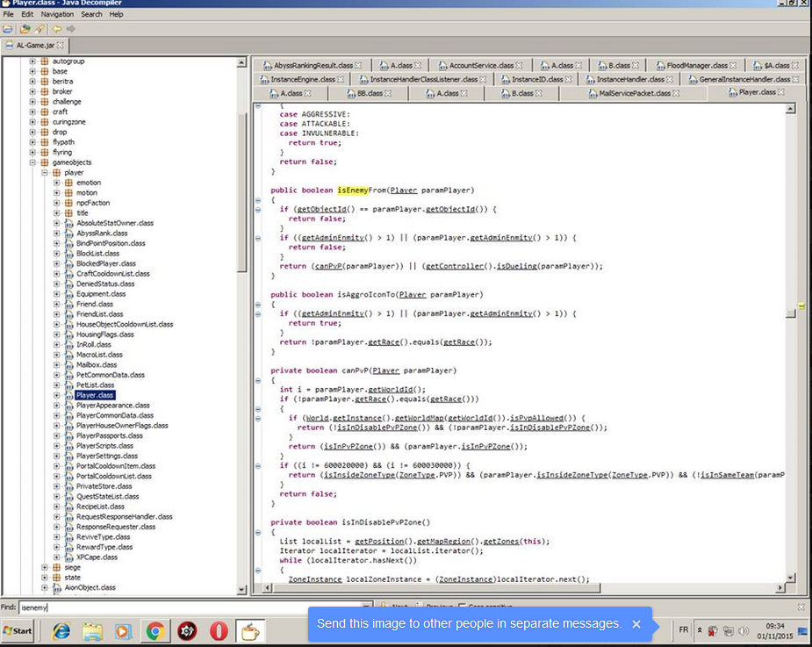Expand the AionObject.class node
This screenshot has height=647, width=812.
pos(45,587)
